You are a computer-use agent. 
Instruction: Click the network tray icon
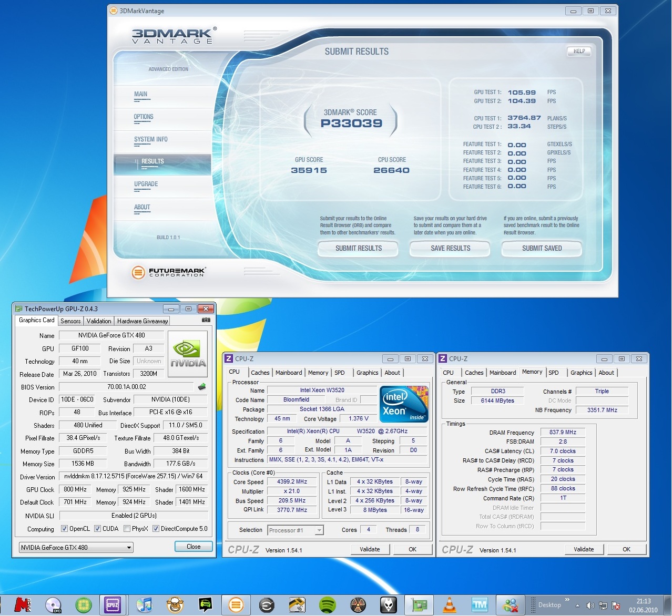coord(603,605)
